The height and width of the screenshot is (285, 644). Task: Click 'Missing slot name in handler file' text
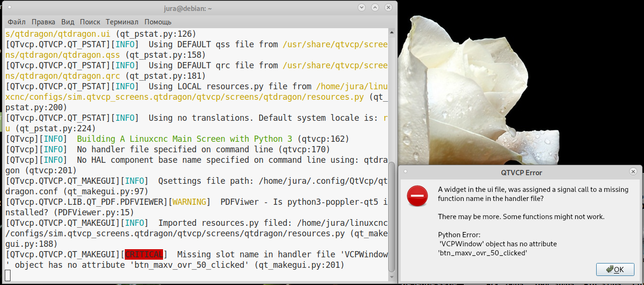256,254
